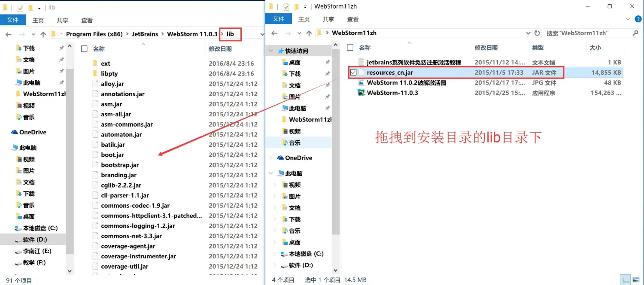Click the WebStorm-11.0.3 application icon

pyautogui.click(x=361, y=93)
